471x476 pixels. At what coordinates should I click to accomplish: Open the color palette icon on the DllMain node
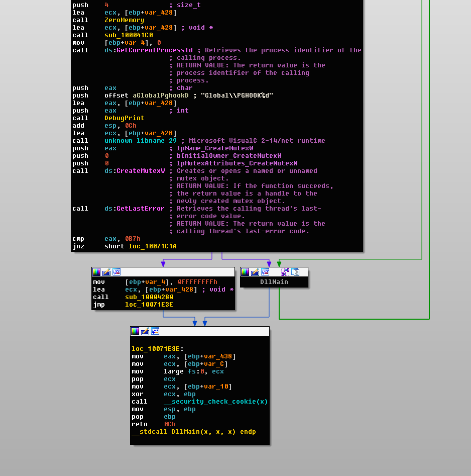tap(246, 271)
